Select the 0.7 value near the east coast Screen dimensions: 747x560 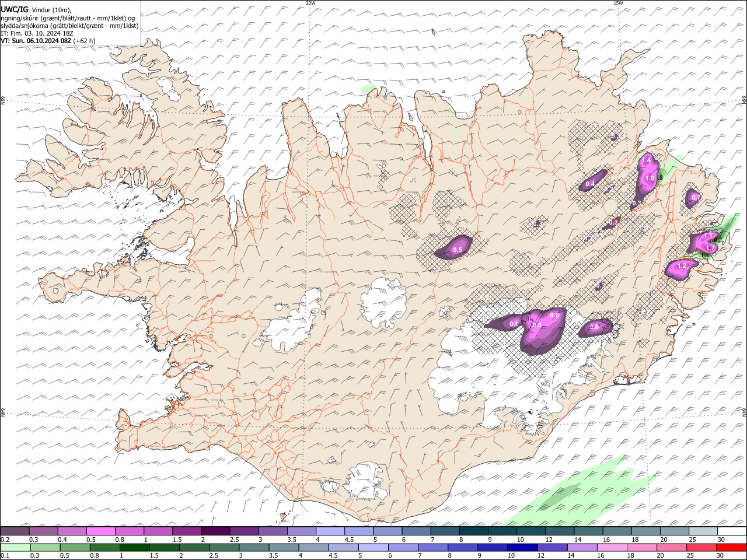point(694,197)
